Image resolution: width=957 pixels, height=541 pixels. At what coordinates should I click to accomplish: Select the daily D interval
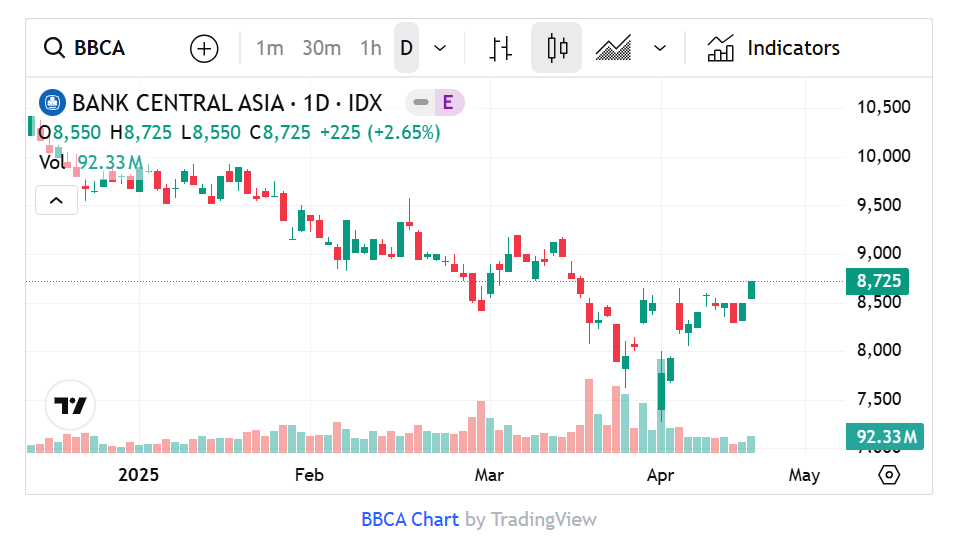tap(406, 48)
